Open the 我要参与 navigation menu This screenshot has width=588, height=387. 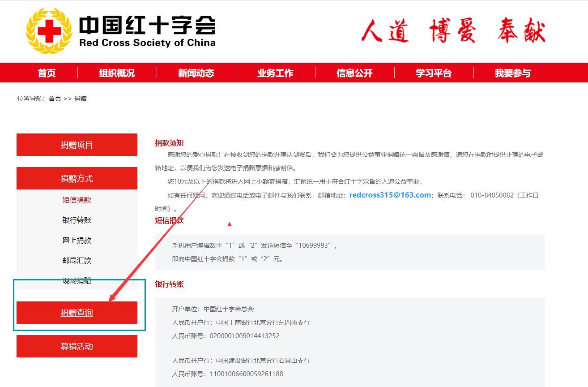pos(511,73)
